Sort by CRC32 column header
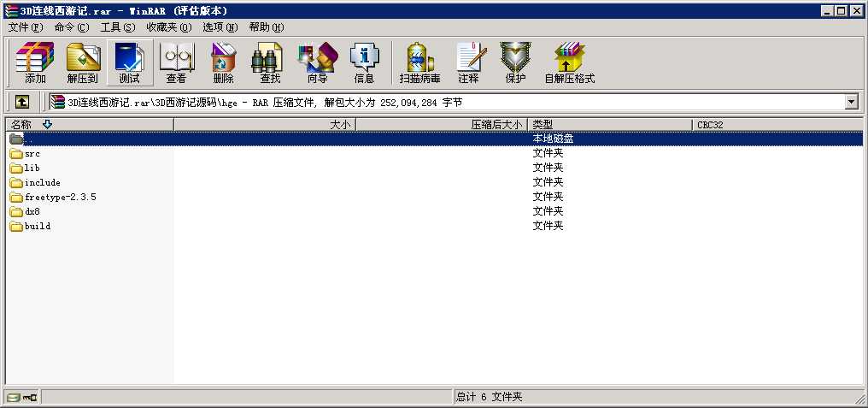 click(777, 125)
